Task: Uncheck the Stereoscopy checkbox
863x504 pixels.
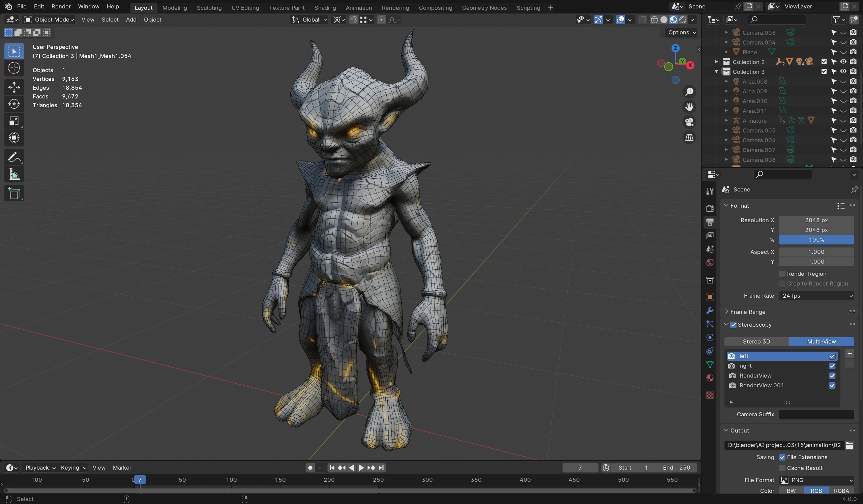Action: point(733,325)
